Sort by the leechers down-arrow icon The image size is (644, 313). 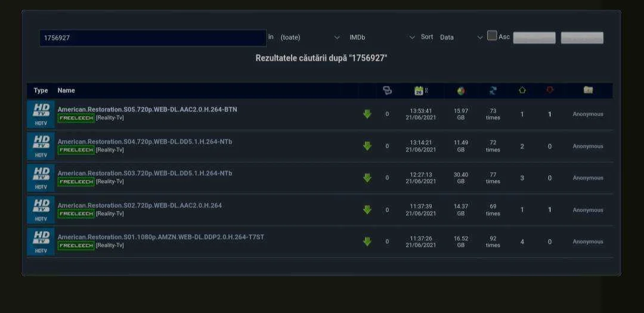click(550, 90)
